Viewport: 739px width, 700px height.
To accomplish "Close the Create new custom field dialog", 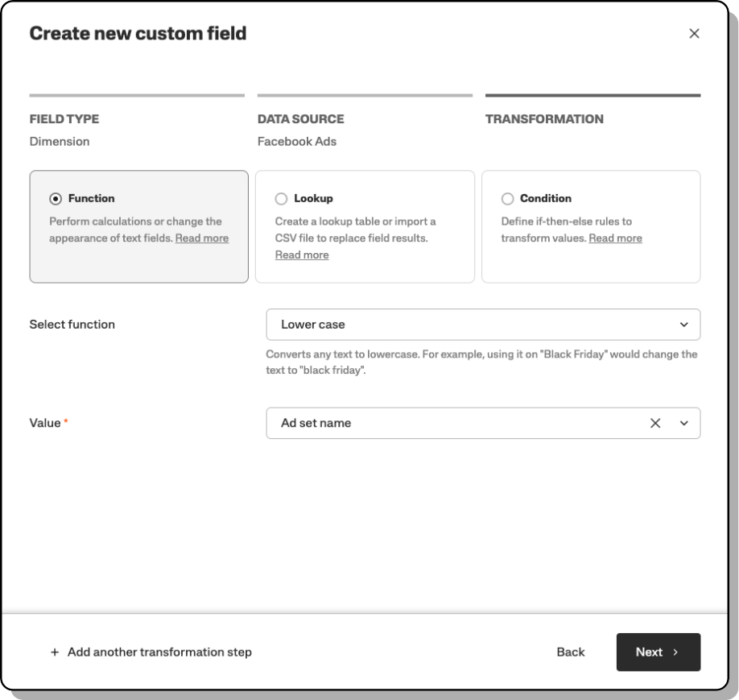I will point(694,34).
